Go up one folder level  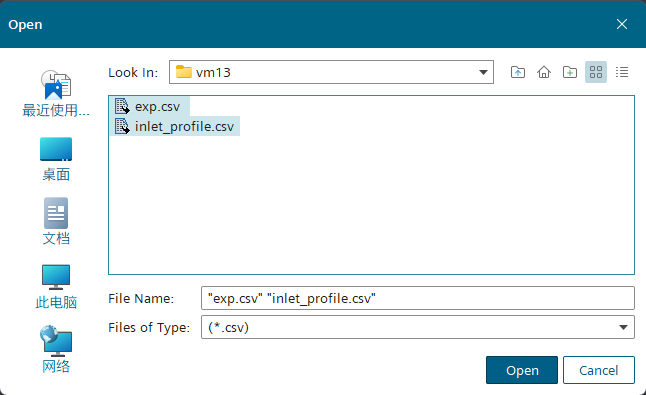click(x=518, y=72)
